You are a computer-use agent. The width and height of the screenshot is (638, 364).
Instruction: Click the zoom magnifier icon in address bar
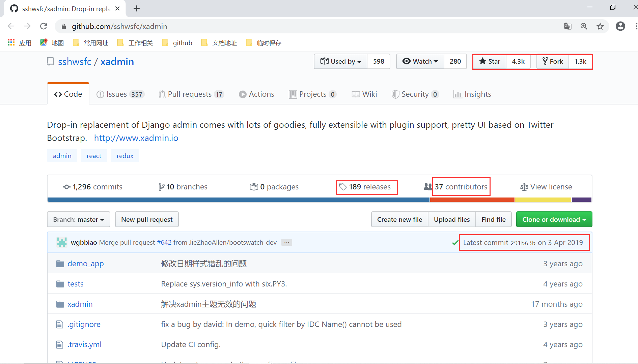pos(584,26)
